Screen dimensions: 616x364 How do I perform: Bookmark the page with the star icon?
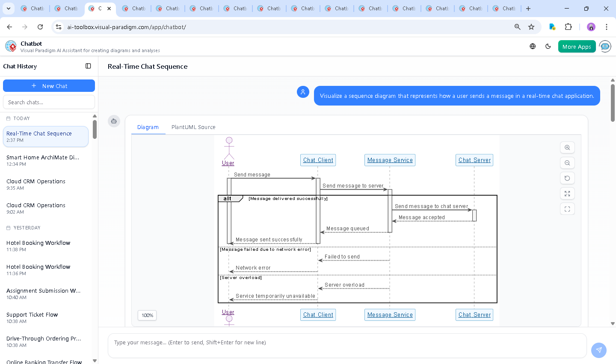531,26
